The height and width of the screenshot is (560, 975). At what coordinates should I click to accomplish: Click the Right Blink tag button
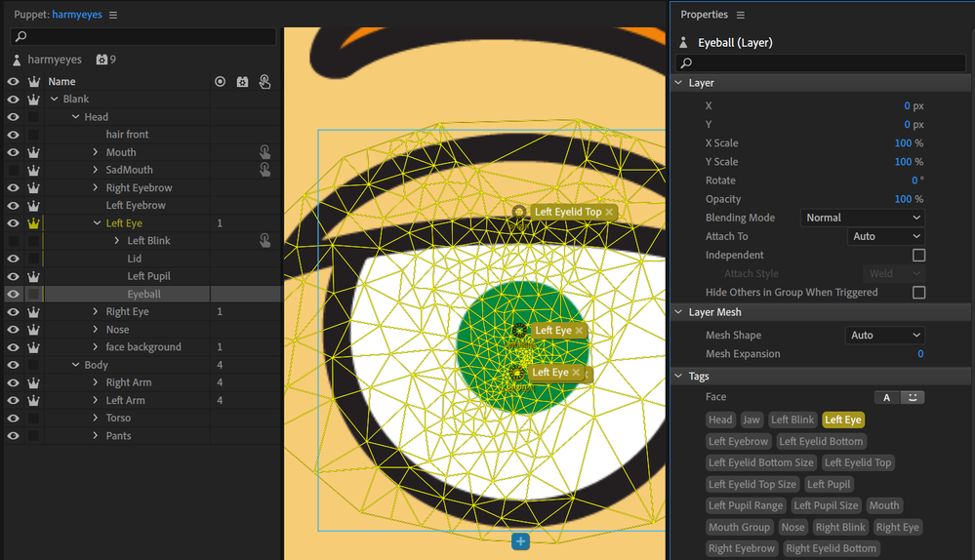(x=839, y=527)
